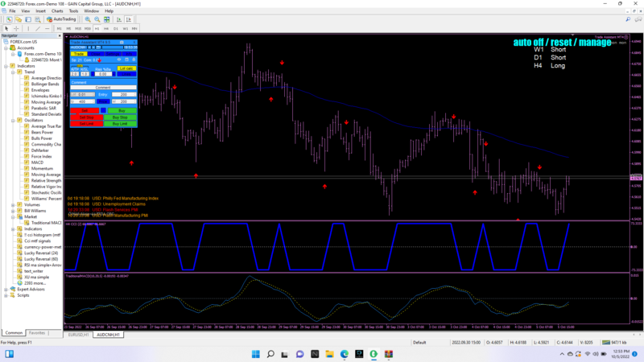Click the '2393 more...' item

pyautogui.click(x=35, y=283)
